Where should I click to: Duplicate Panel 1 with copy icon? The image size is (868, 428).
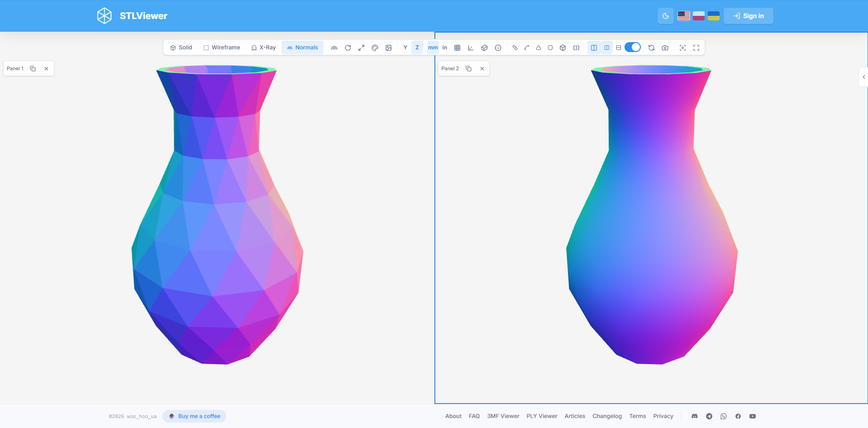tap(33, 68)
